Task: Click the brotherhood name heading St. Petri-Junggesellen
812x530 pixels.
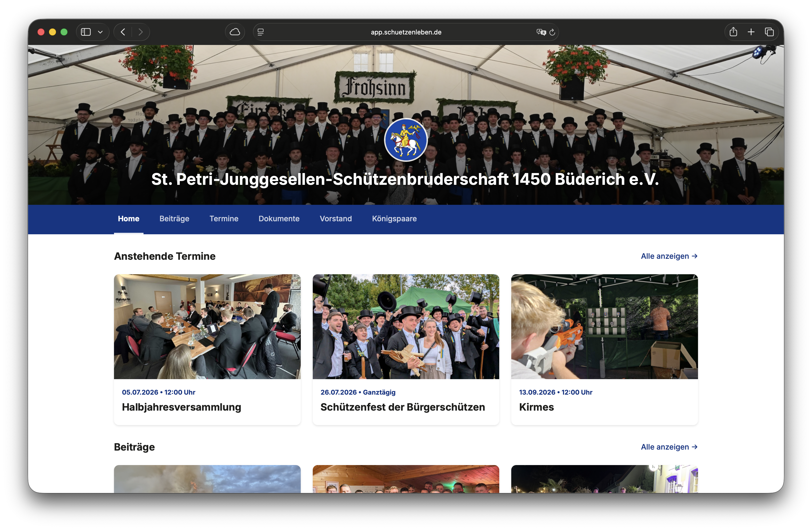Action: point(405,179)
